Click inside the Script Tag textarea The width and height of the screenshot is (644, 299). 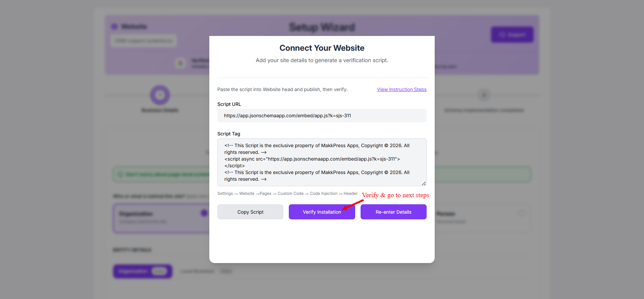point(322,162)
